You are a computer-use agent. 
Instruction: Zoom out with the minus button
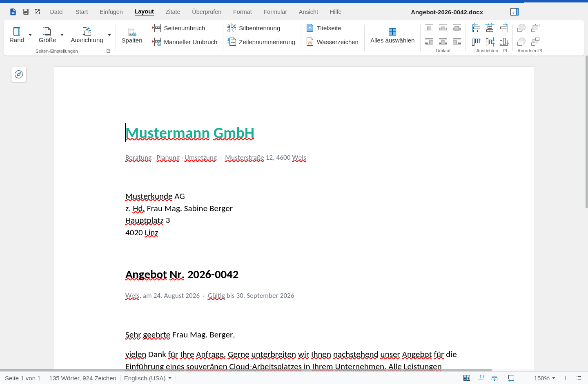[525, 378]
